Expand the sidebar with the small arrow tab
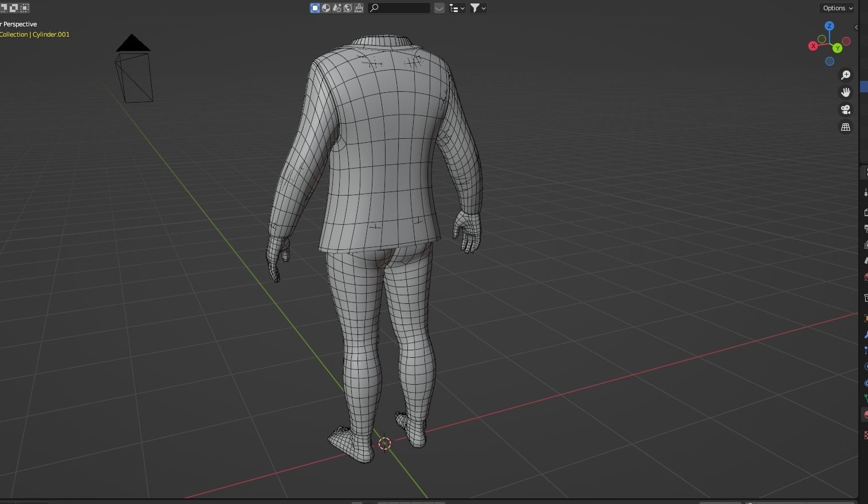Image resolution: width=868 pixels, height=504 pixels. pyautogui.click(x=856, y=27)
